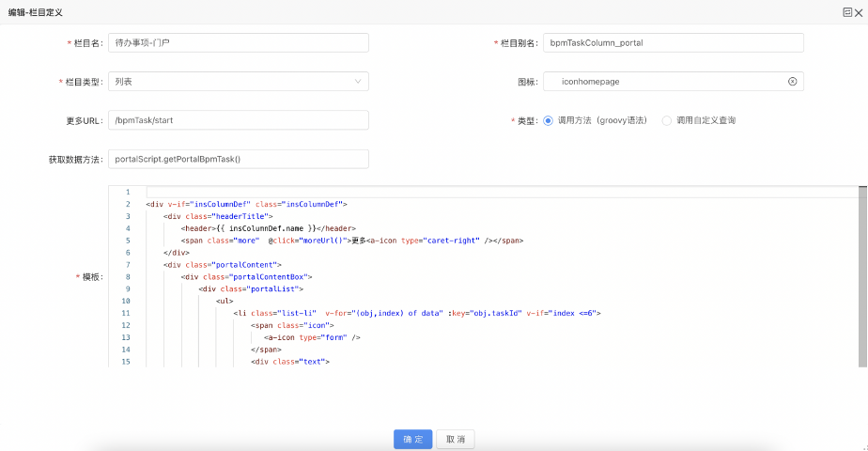Click line number 14 in gutter
868x451 pixels.
pos(126,350)
